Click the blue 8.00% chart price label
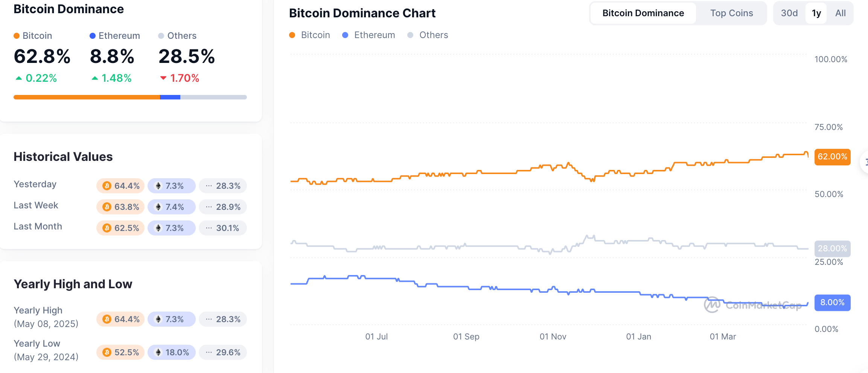This screenshot has width=868, height=373. click(832, 303)
